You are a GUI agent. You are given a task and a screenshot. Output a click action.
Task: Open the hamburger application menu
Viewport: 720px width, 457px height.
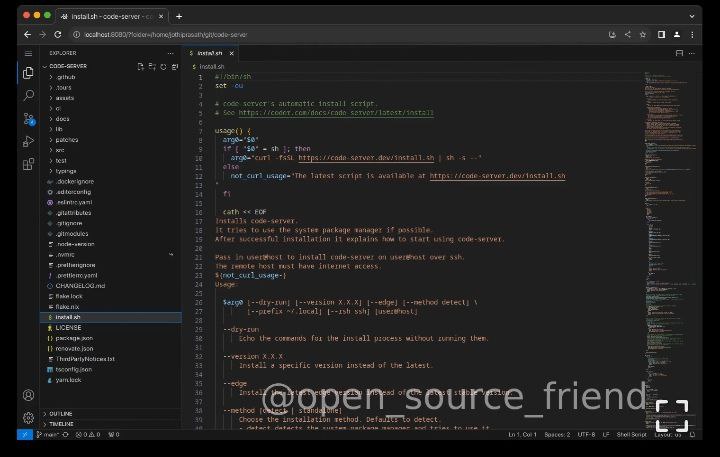tap(28, 53)
